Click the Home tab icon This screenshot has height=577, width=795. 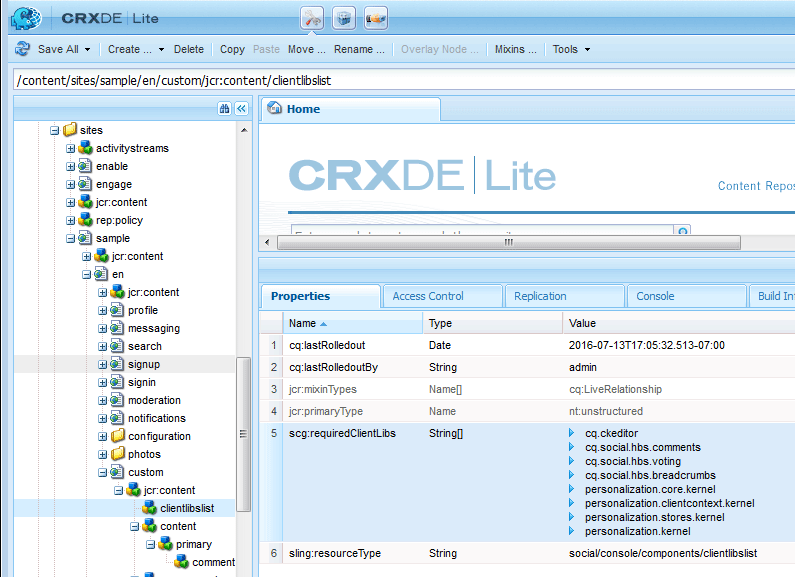274,108
